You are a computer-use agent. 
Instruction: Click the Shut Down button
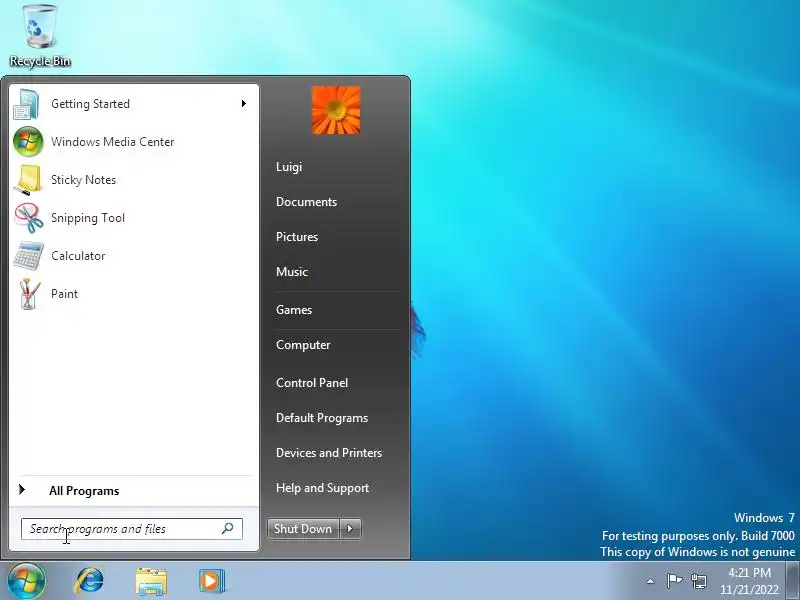[303, 529]
